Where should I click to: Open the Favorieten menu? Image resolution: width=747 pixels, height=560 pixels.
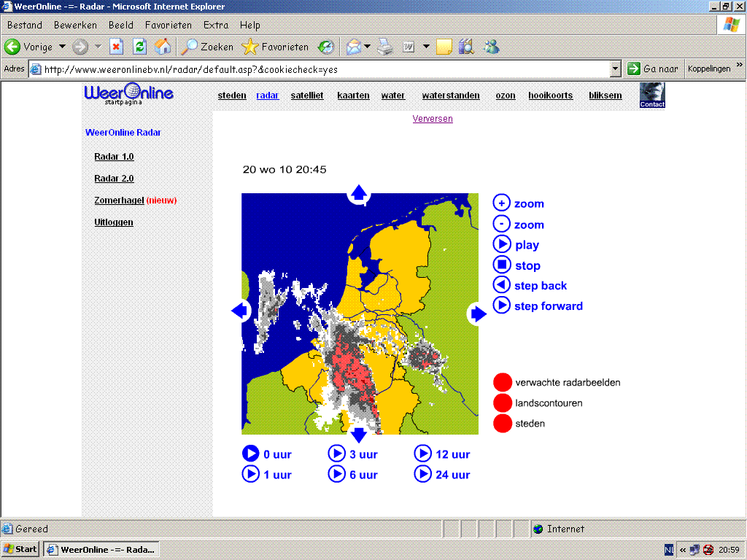(x=169, y=25)
